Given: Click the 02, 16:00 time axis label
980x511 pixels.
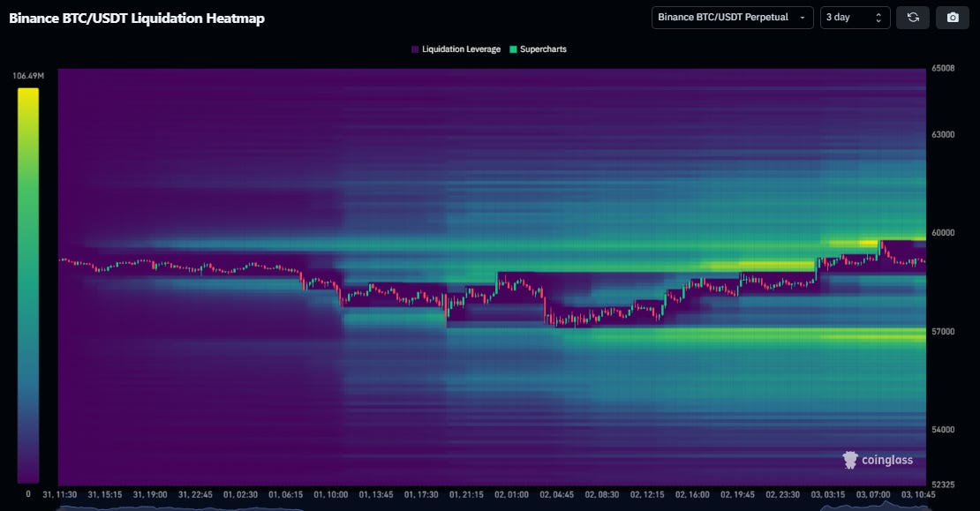Looking at the screenshot, I should (692, 495).
